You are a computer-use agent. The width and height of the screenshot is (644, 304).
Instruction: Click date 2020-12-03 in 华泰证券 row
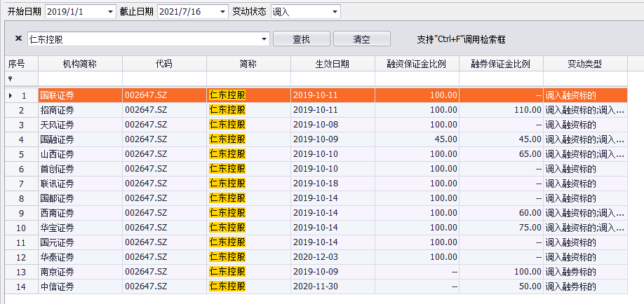(x=315, y=257)
